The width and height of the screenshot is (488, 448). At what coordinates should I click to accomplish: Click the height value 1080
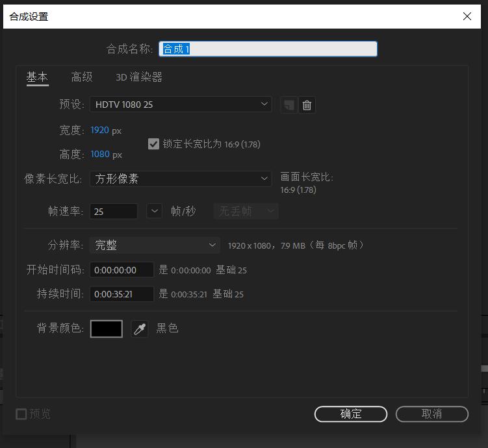(x=100, y=155)
